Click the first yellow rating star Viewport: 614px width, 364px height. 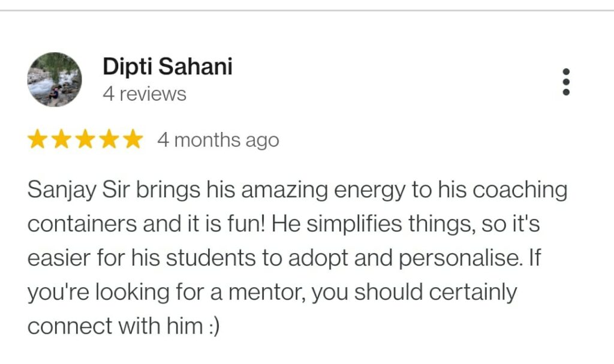click(38, 140)
